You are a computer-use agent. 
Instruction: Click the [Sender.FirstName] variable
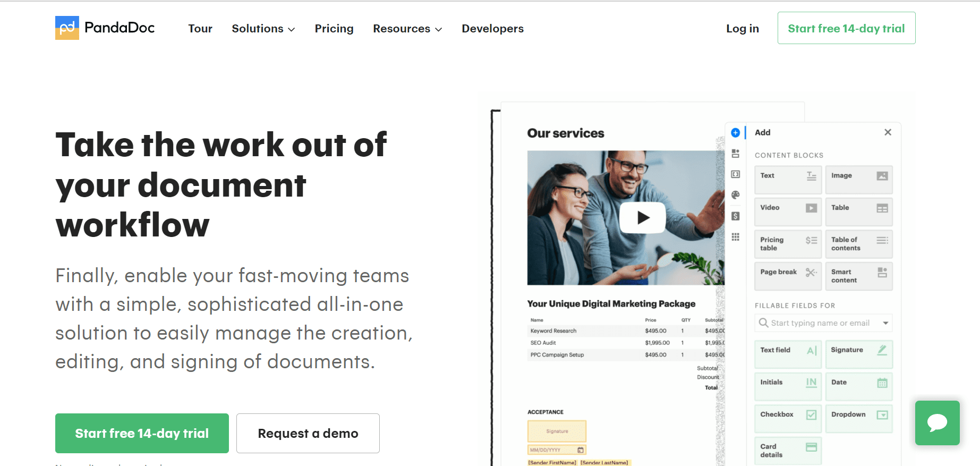click(552, 463)
